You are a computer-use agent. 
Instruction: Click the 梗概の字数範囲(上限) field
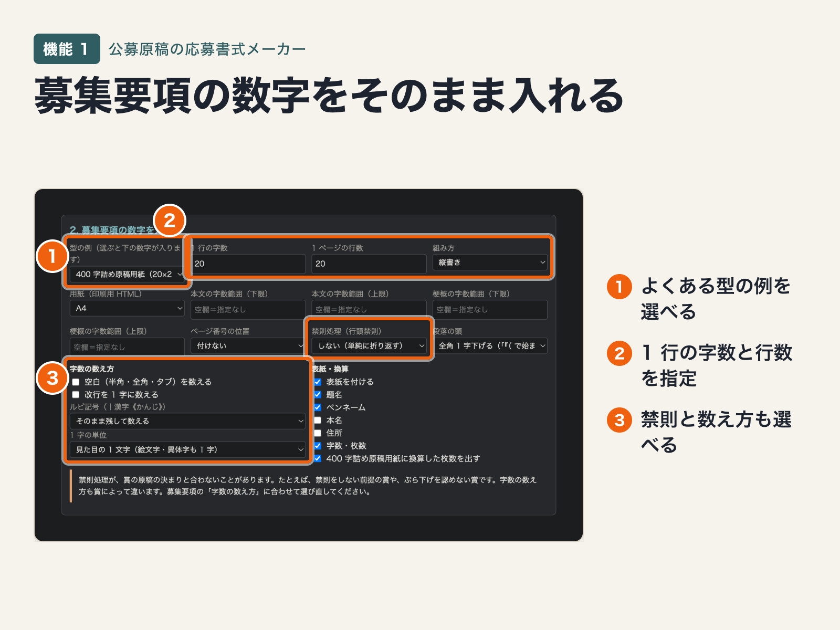tap(127, 347)
